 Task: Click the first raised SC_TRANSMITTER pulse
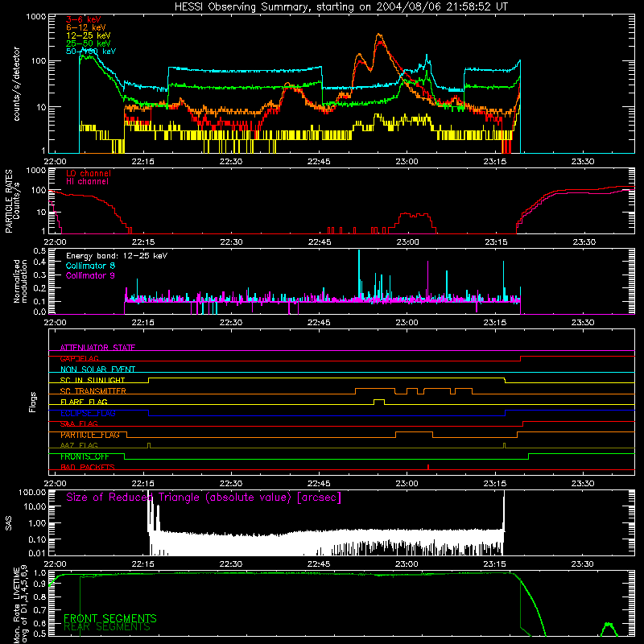375,390
